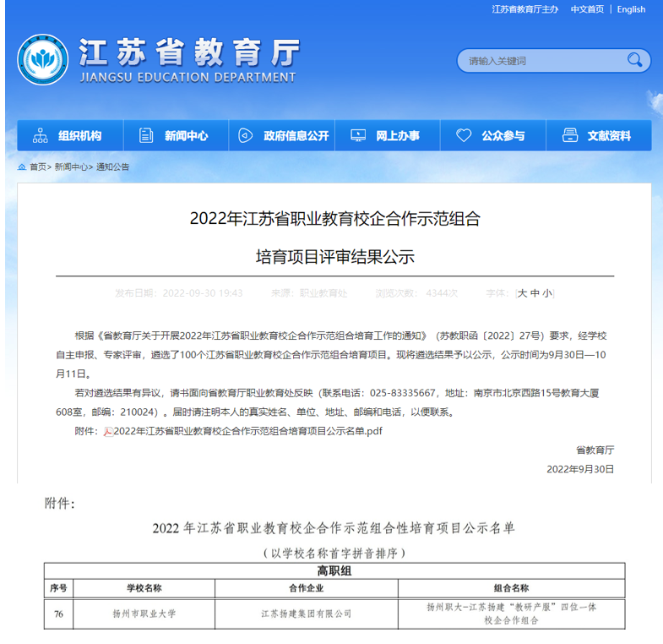This screenshot has width=663, height=644.
Task: Open the 政府信息公开 menu
Action: [296, 135]
